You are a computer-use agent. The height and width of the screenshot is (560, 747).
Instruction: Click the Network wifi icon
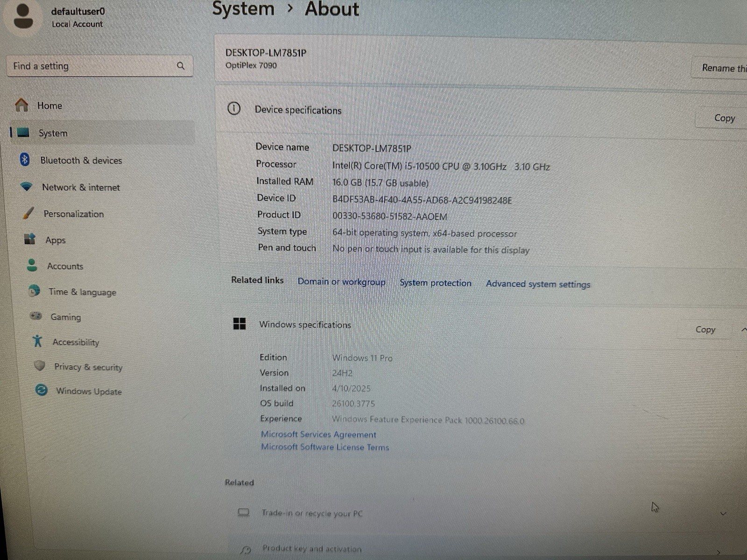tap(27, 186)
